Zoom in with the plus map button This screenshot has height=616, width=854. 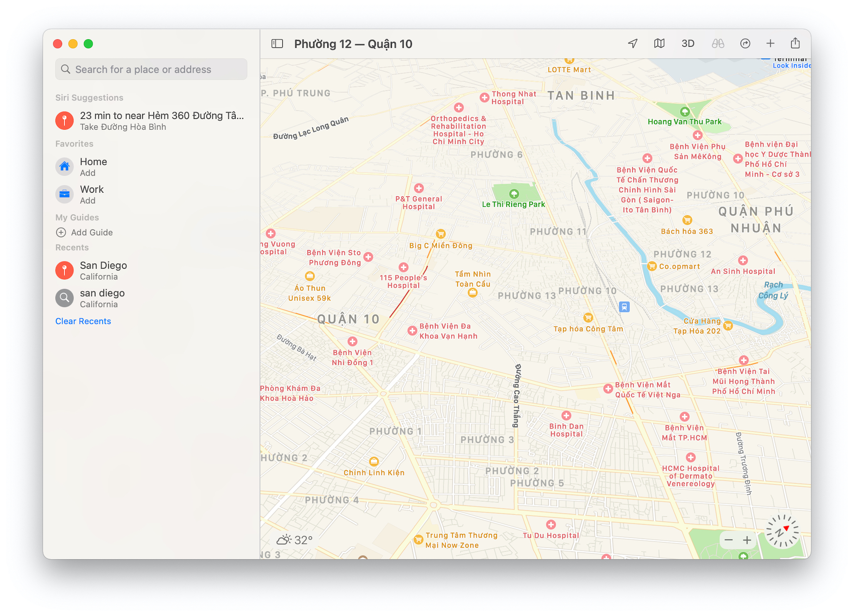(x=747, y=540)
